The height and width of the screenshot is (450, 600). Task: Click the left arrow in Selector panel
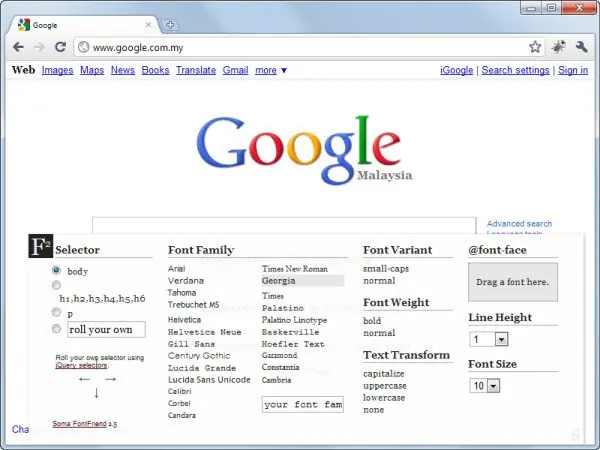[x=84, y=379]
